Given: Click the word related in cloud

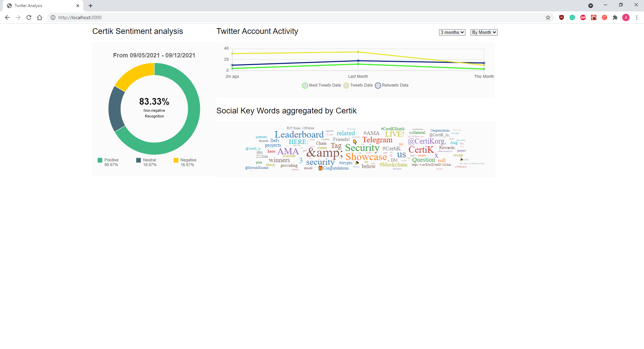Looking at the screenshot, I should coord(346,133).
